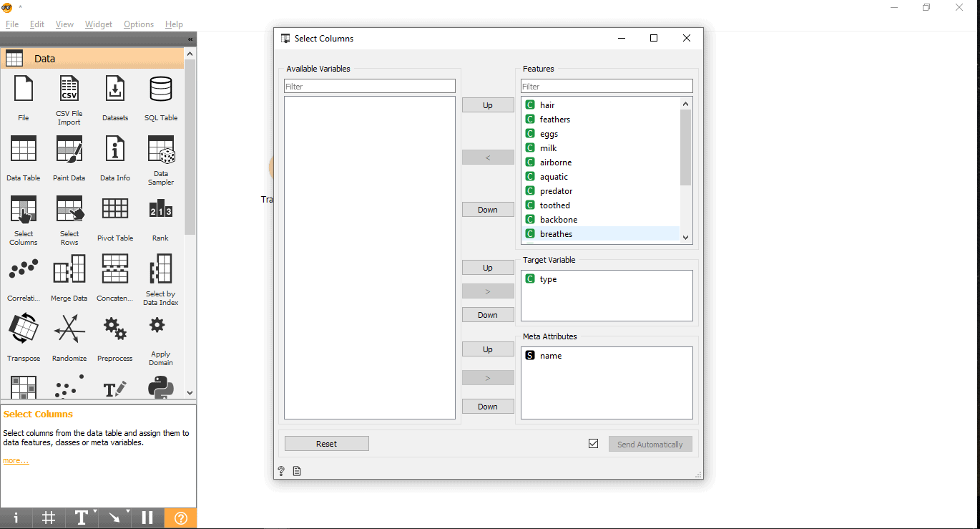Screen dimensions: 980x529
Task: Pause the workflow with the pause button
Action: pyautogui.click(x=147, y=518)
